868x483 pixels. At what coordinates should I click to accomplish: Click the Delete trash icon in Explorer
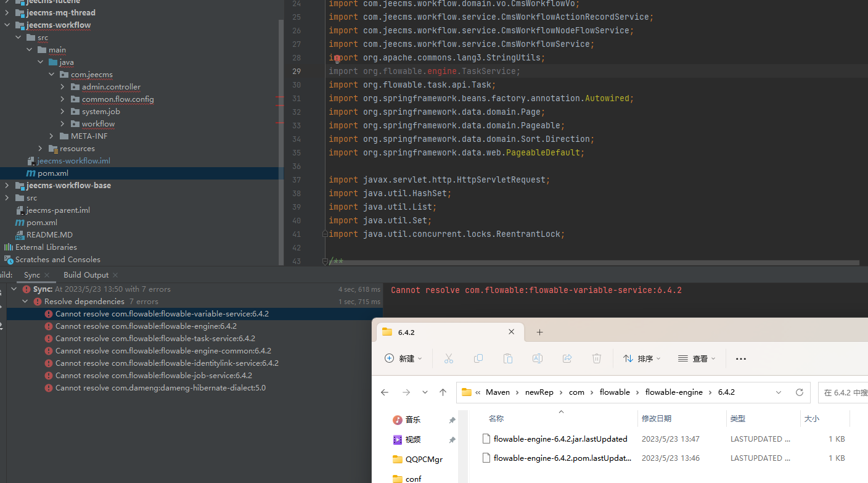click(596, 358)
